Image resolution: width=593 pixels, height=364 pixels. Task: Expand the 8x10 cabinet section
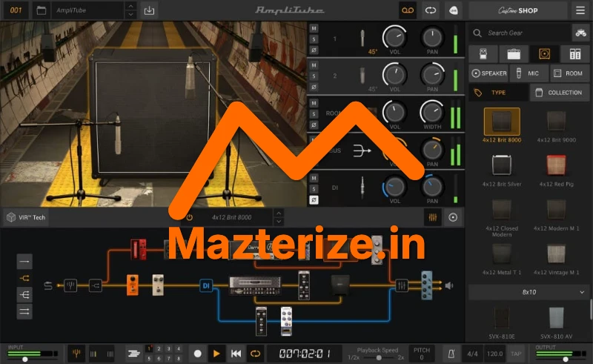(x=529, y=292)
